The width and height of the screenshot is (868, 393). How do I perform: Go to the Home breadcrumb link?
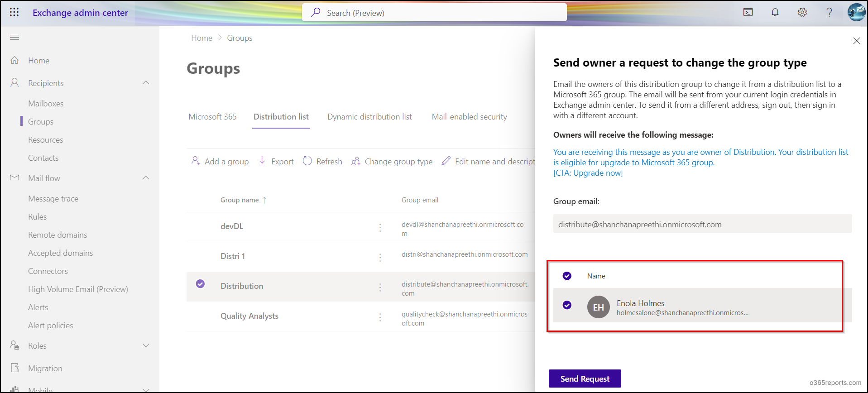point(201,38)
